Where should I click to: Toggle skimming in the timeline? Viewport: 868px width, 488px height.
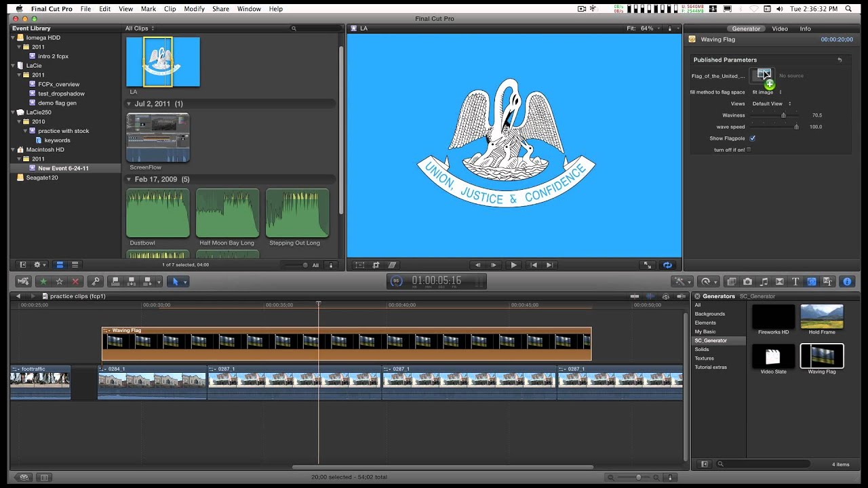pyautogui.click(x=635, y=296)
